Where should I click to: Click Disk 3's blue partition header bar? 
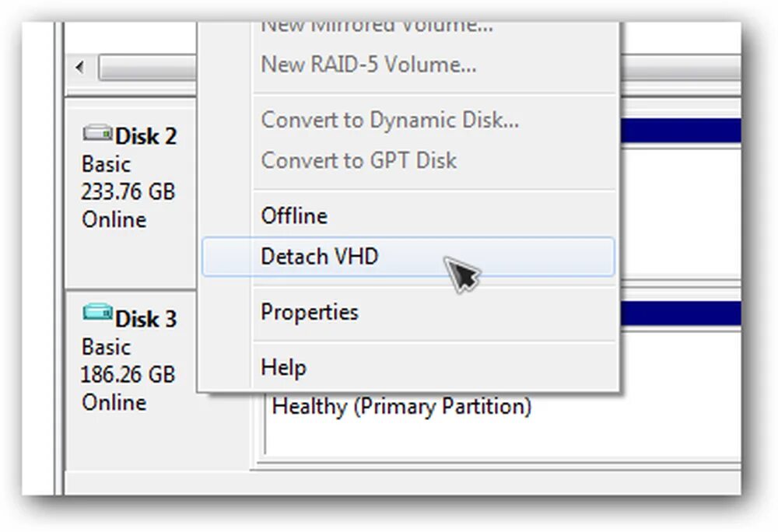click(681, 313)
